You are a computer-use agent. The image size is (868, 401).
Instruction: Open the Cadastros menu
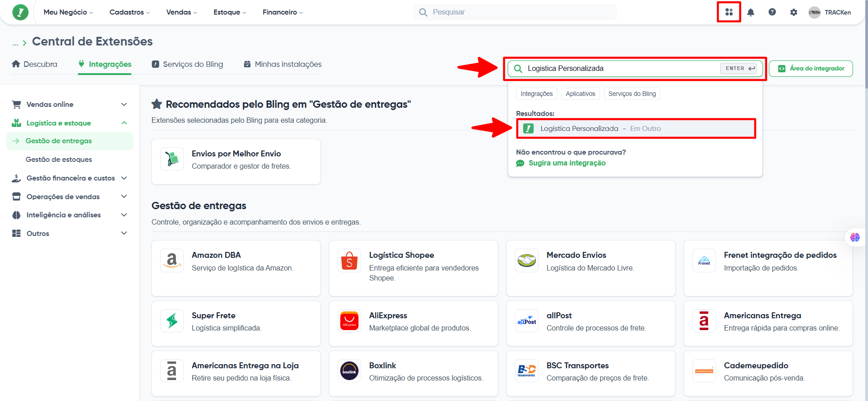[x=130, y=12]
